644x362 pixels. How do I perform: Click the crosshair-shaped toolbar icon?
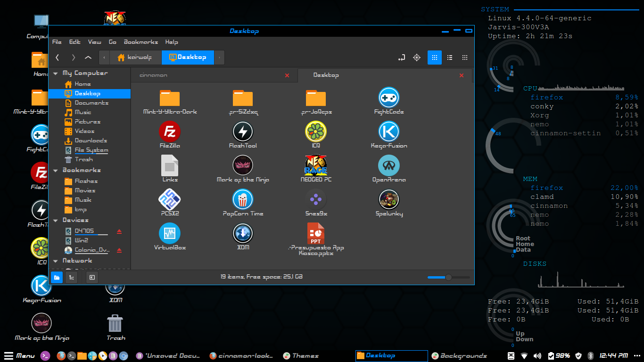click(x=417, y=58)
